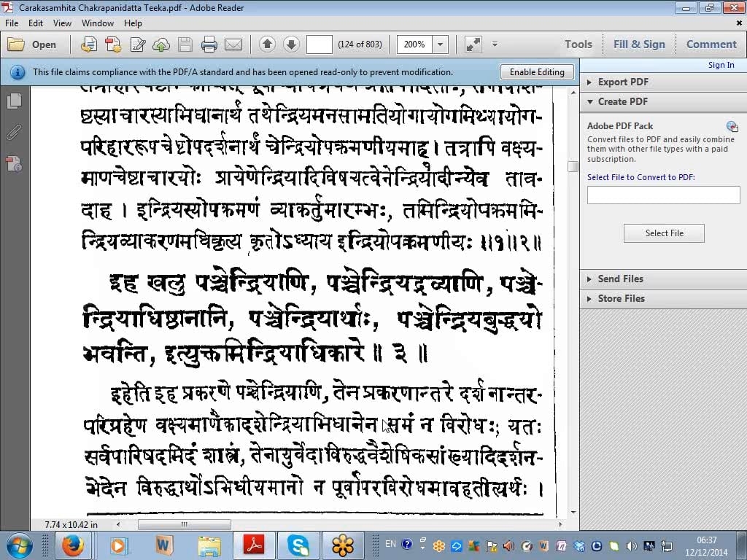
Task: Expand the Export PDF section
Action: (x=622, y=82)
